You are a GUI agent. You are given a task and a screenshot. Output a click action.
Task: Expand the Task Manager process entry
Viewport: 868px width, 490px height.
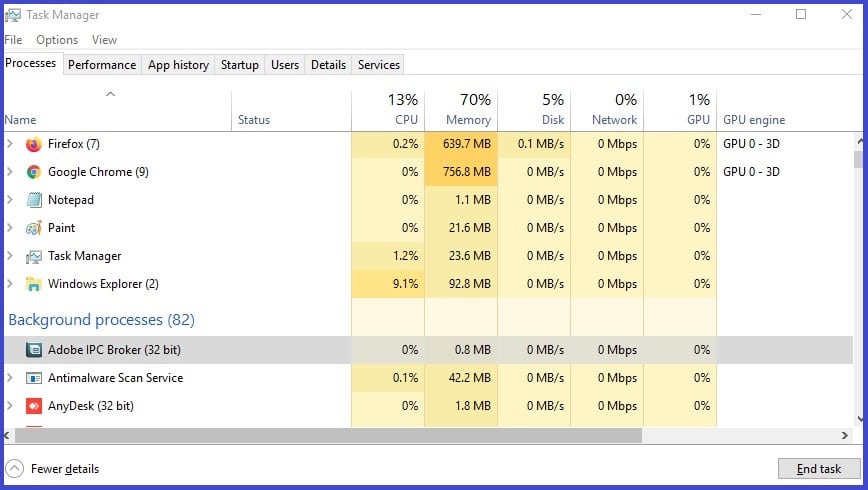[x=10, y=256]
